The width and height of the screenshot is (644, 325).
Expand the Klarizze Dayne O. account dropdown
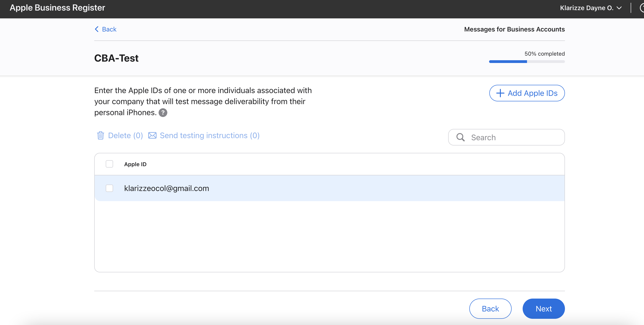click(x=590, y=8)
